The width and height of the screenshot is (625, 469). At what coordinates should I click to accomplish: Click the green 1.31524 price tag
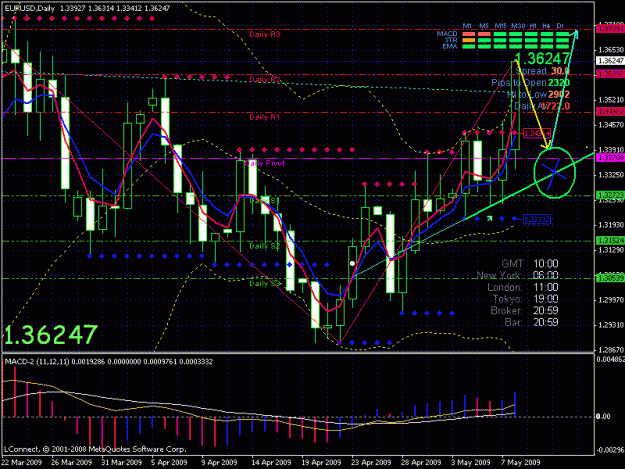coord(610,241)
